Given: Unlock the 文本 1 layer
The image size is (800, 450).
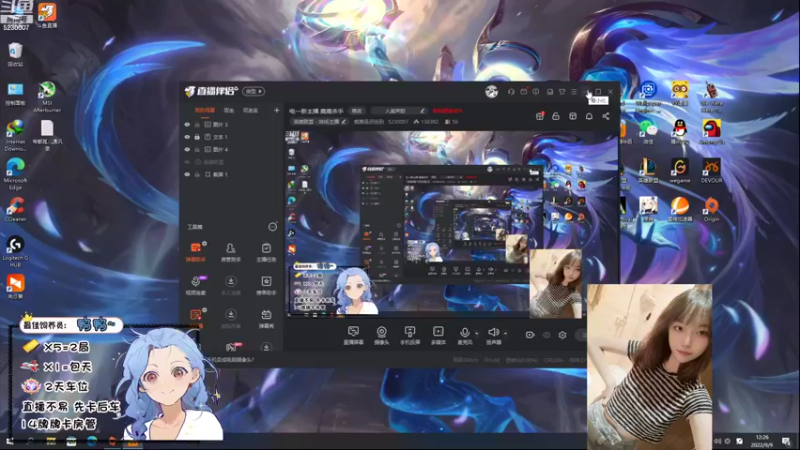Looking at the screenshot, I should pos(197,137).
